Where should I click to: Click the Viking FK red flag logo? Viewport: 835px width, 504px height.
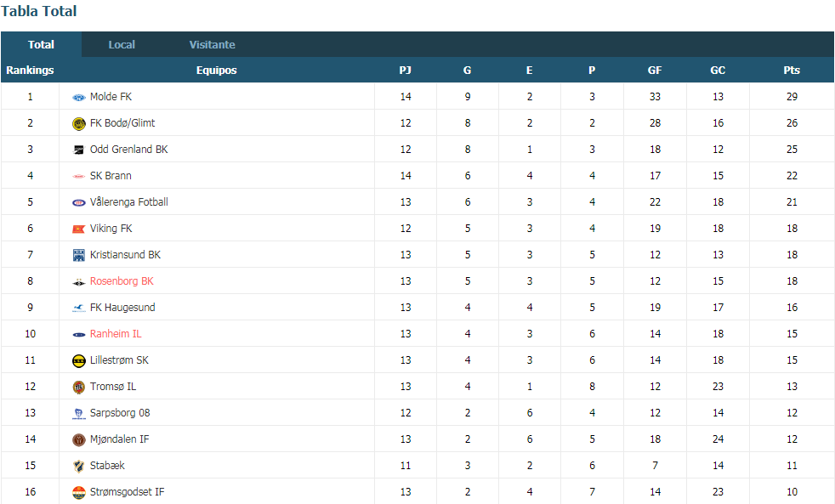coord(79,229)
